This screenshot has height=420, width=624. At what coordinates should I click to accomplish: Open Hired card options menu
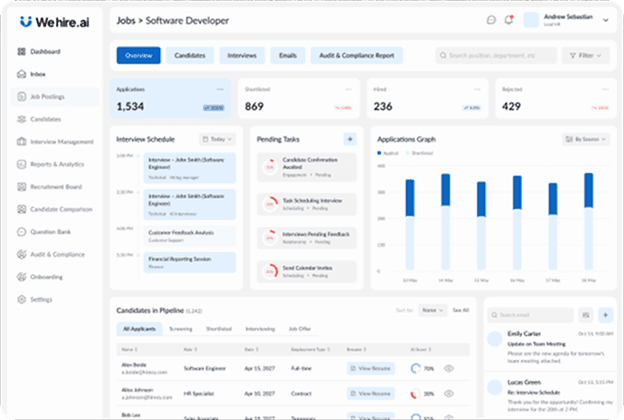[477, 89]
